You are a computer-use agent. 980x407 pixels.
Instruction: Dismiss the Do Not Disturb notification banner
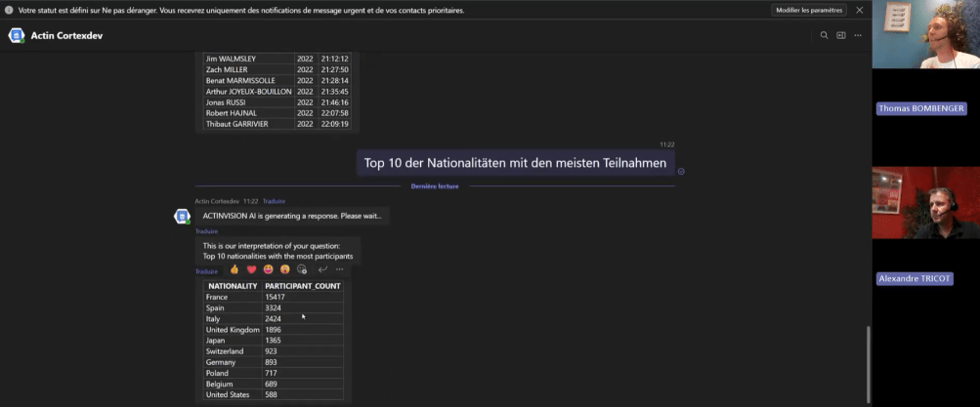[860, 10]
